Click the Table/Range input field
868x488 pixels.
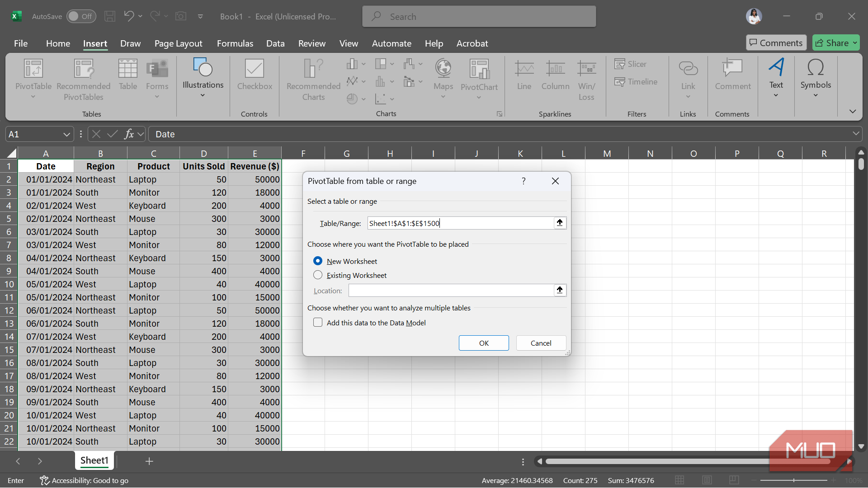(460, 223)
